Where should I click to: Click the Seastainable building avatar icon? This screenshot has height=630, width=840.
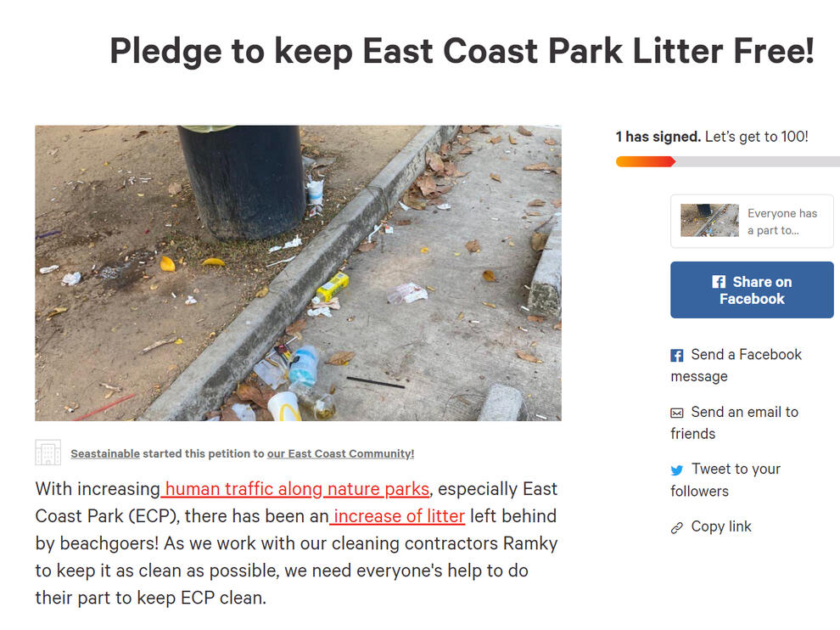(x=48, y=453)
